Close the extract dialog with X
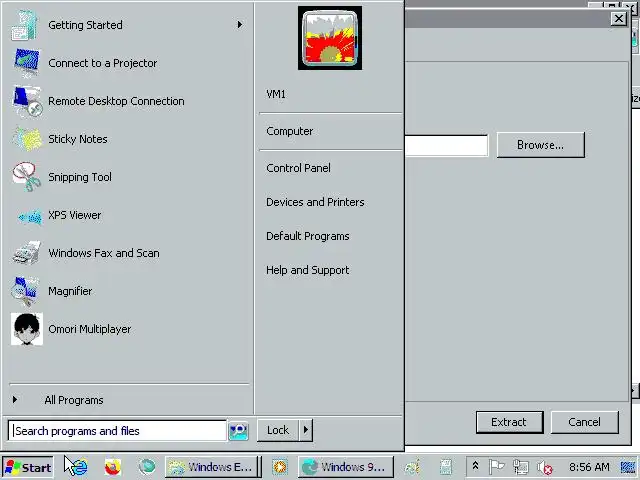The height and width of the screenshot is (480, 640). (619, 19)
